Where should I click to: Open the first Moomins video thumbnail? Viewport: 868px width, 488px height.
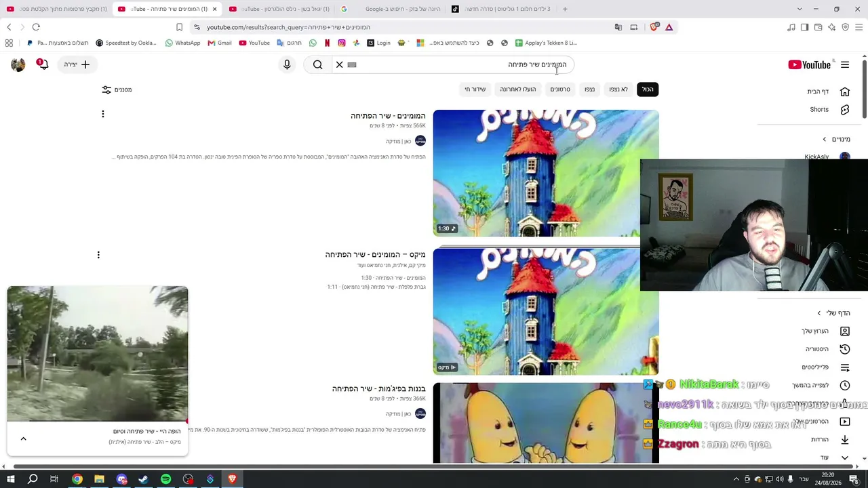tap(546, 173)
